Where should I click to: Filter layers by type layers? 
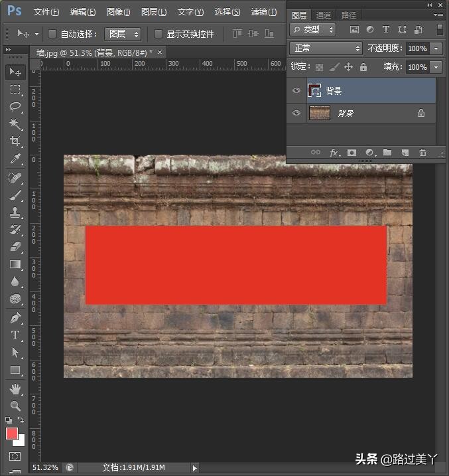(x=385, y=29)
